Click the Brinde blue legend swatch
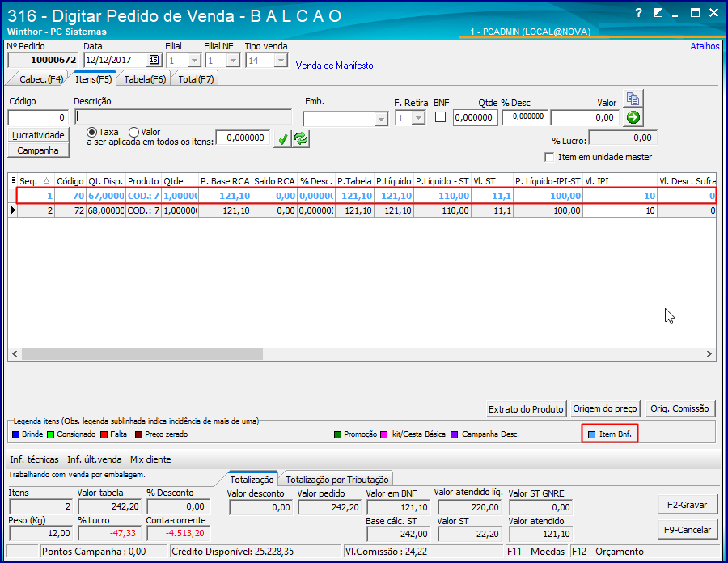This screenshot has width=728, height=563. [16, 435]
